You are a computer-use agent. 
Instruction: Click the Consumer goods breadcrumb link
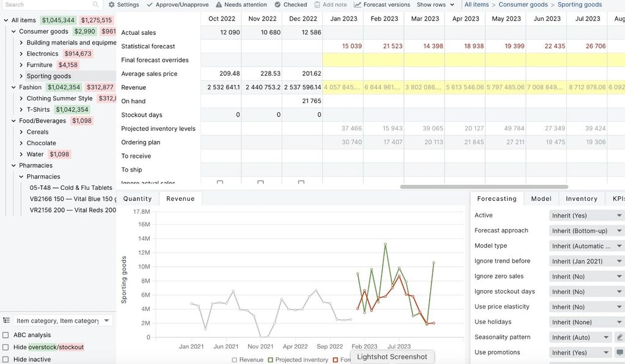pos(523,5)
